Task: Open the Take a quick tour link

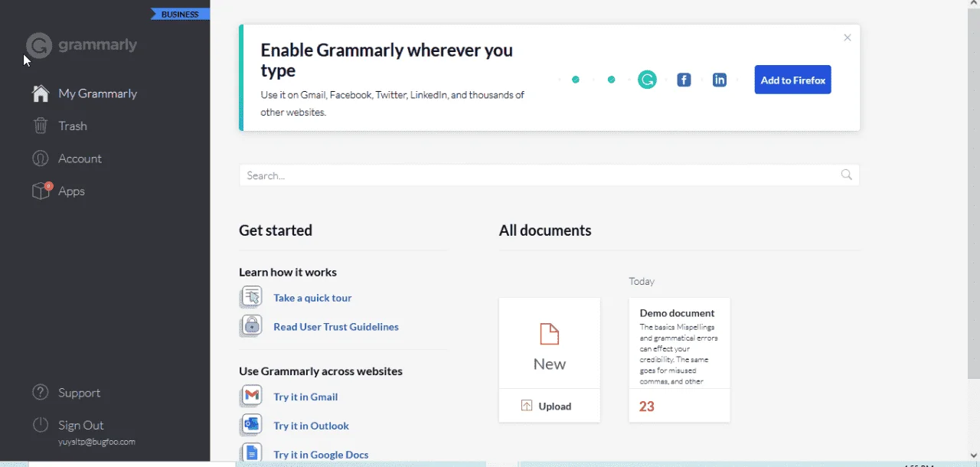Action: tap(312, 298)
